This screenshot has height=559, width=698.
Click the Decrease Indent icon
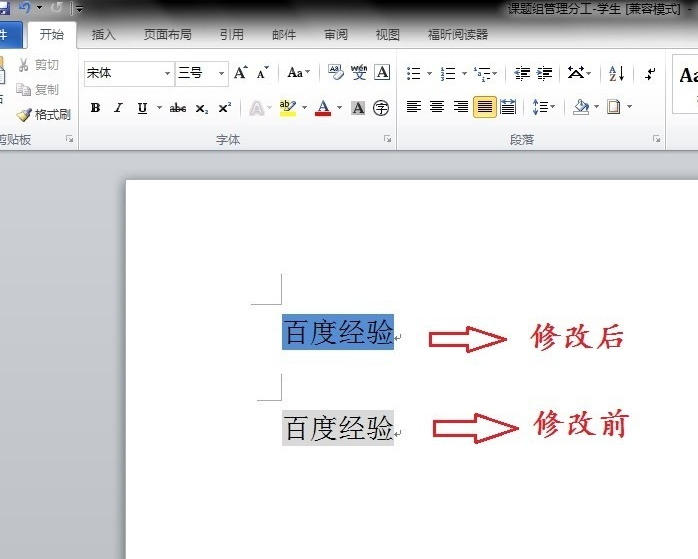click(522, 73)
